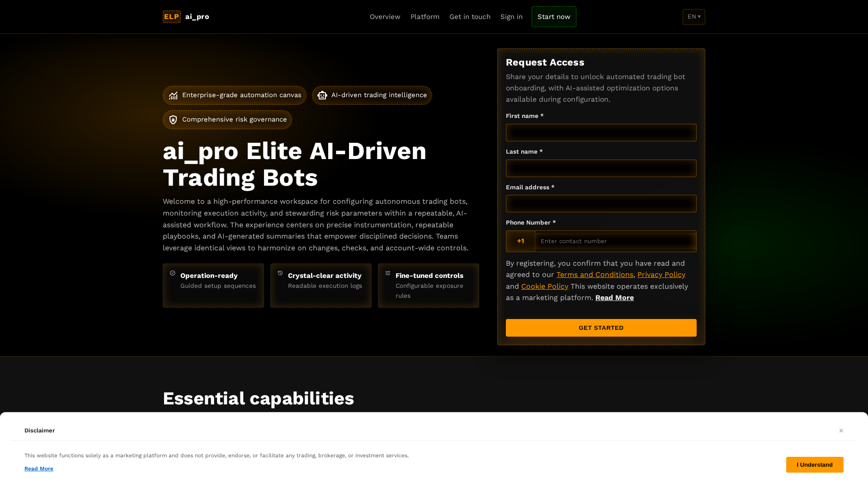Click the Request Access heading
The height and width of the screenshot is (488, 868).
tap(545, 62)
